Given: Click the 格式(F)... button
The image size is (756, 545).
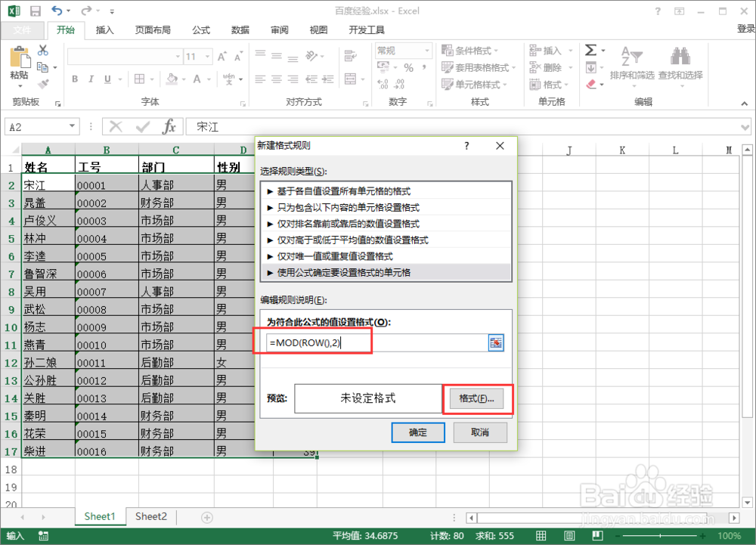Looking at the screenshot, I should 477,398.
